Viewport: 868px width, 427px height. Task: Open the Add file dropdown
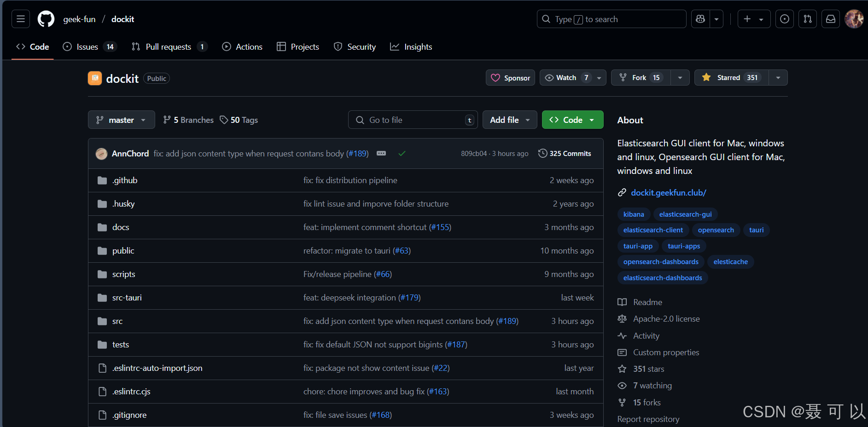[510, 120]
